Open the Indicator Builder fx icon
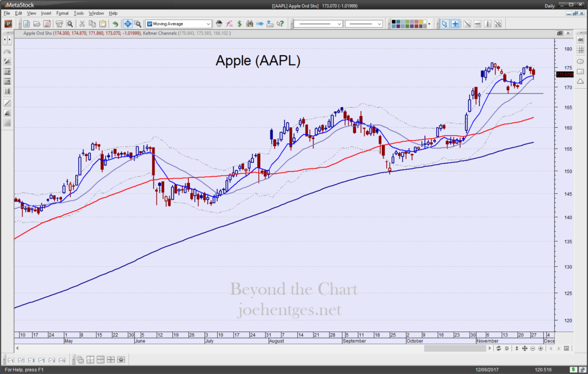 click(x=230, y=24)
